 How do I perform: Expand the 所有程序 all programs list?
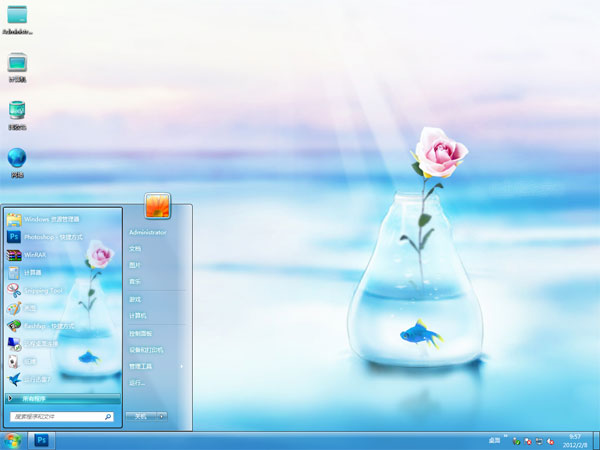(x=40, y=397)
